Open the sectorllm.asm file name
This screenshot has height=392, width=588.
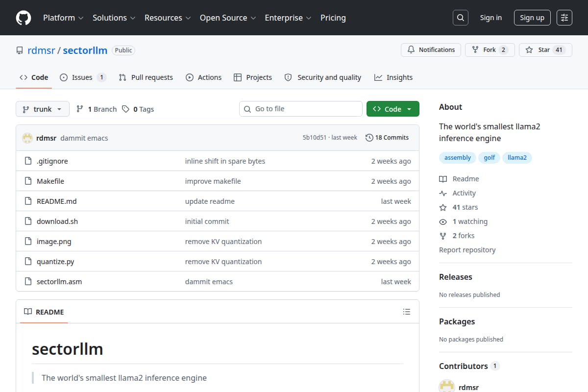59,282
